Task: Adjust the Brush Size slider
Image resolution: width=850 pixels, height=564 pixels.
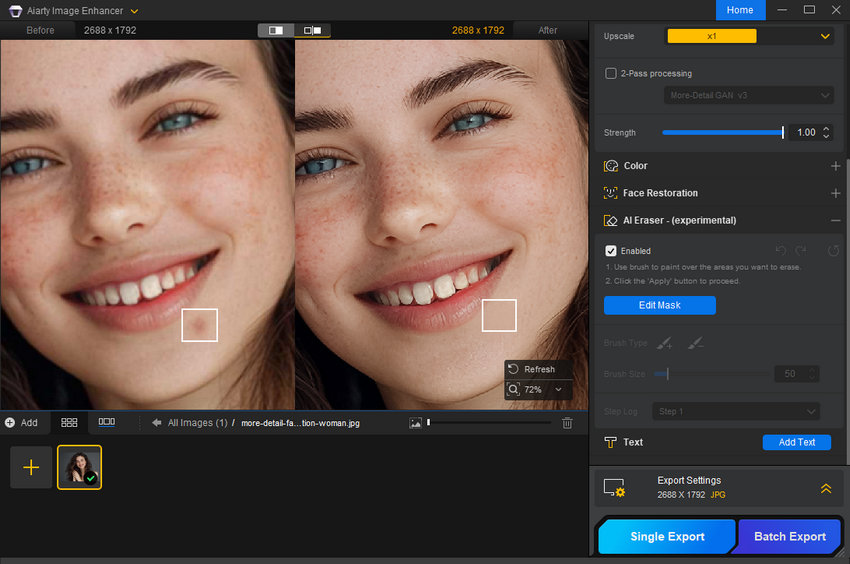Action: 711,374
